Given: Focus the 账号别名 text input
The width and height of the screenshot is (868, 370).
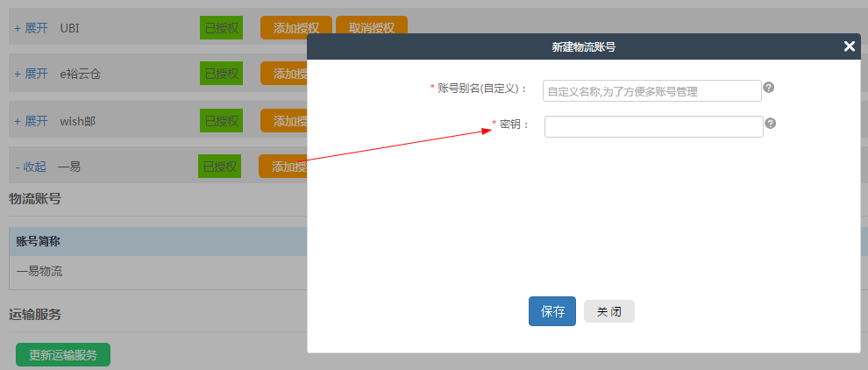Looking at the screenshot, I should coord(652,91).
